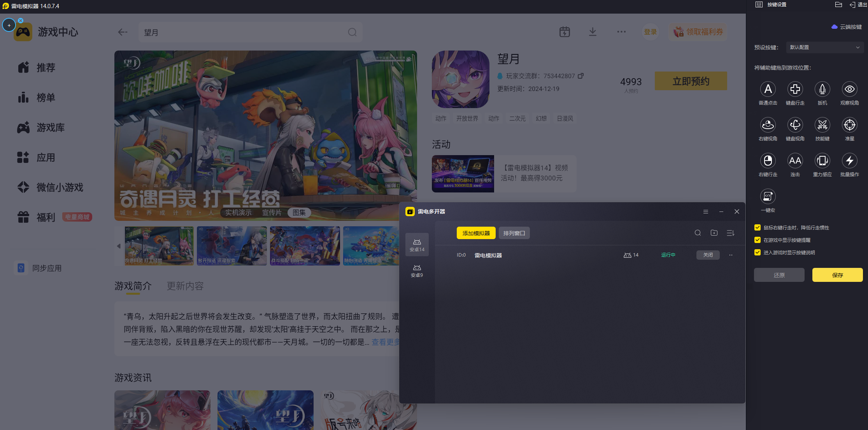
Task: Click the 登录 login button
Action: tap(650, 32)
